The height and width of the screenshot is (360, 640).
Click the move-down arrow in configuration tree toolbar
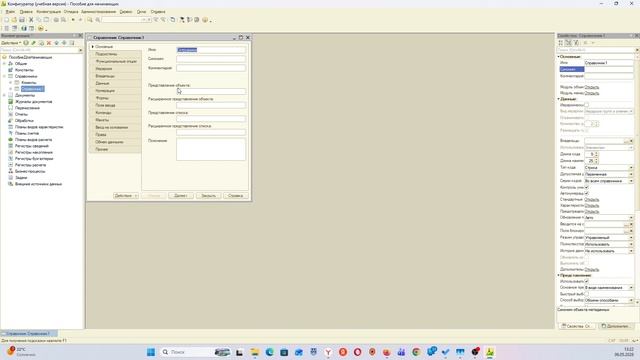[x=64, y=43]
